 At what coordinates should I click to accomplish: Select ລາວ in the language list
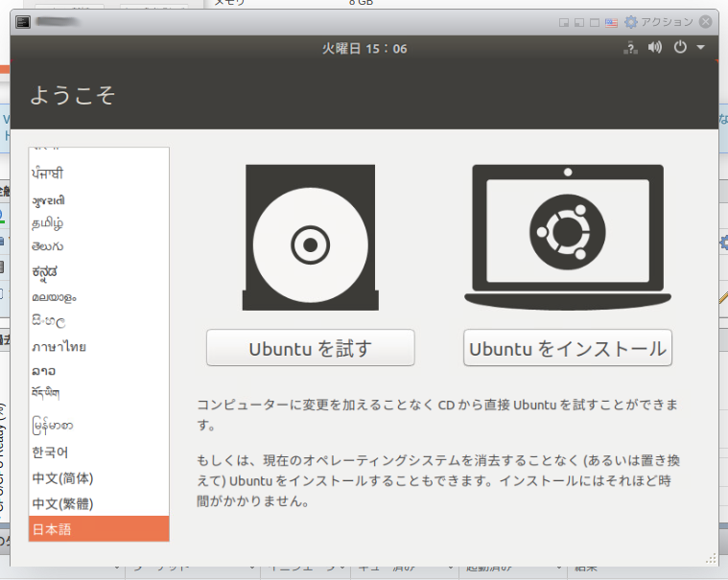click(x=99, y=371)
